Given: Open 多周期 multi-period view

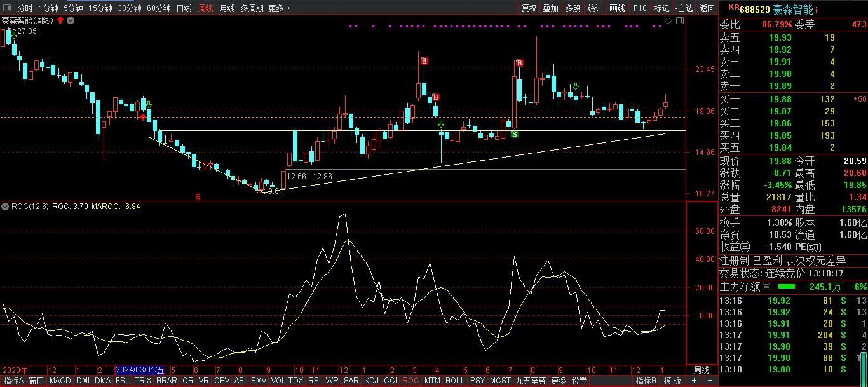Looking at the screenshot, I should click(252, 8).
